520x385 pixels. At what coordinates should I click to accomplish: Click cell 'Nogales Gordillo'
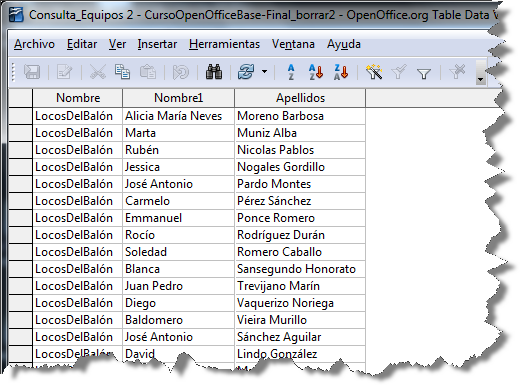(300, 167)
